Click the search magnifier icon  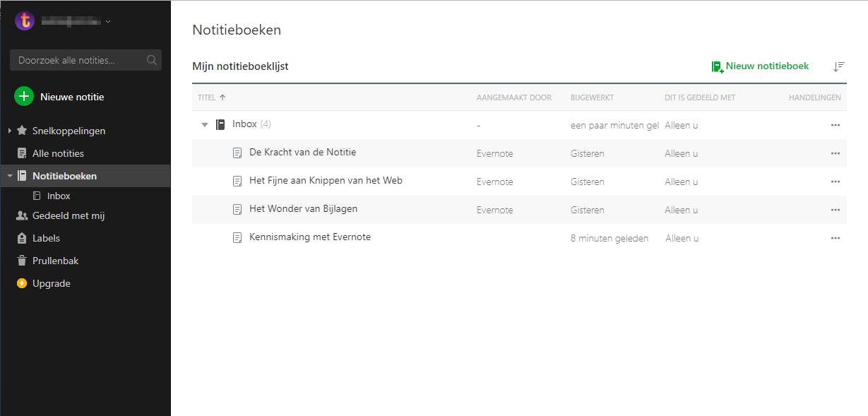(152, 60)
